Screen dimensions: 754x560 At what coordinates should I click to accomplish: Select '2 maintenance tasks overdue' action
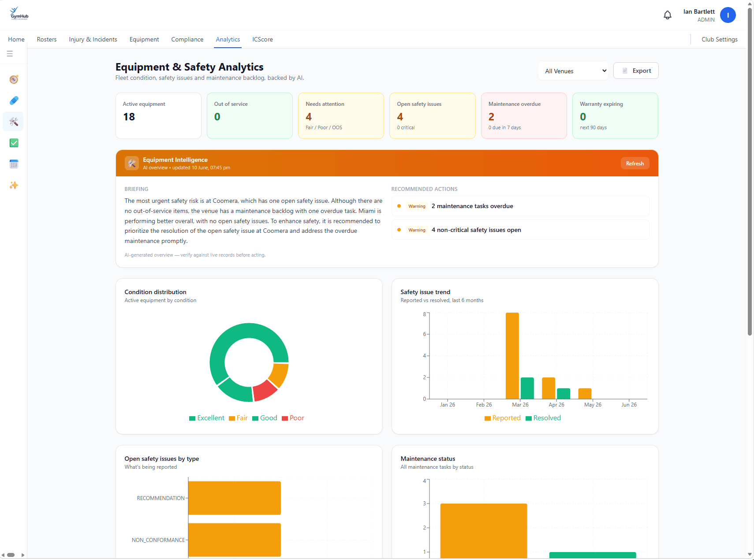click(520, 206)
